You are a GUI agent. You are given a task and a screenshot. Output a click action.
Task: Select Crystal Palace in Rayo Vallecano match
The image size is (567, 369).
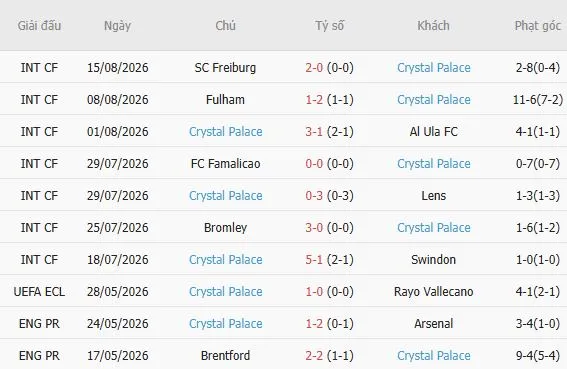[x=226, y=292]
